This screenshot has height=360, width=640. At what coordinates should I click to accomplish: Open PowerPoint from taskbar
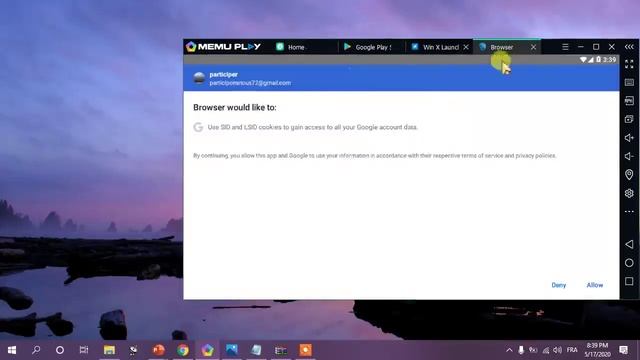click(x=158, y=350)
